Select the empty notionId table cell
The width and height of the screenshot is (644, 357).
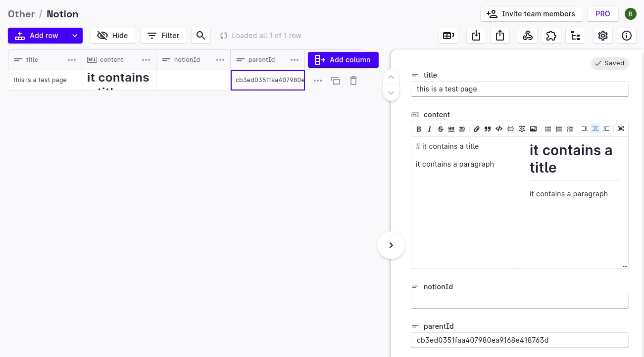194,80
